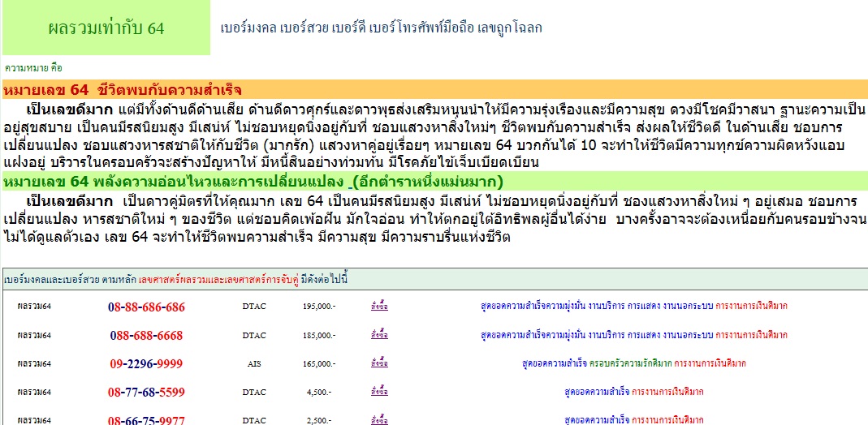Click DTAC in the 08-77-68-5599 row
Viewport: 868px width, 425px height.
click(x=254, y=393)
